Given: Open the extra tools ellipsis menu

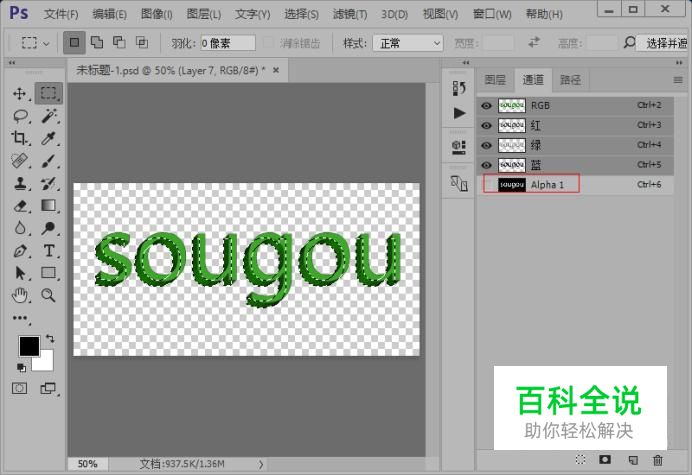Looking at the screenshot, I should pyautogui.click(x=20, y=318).
